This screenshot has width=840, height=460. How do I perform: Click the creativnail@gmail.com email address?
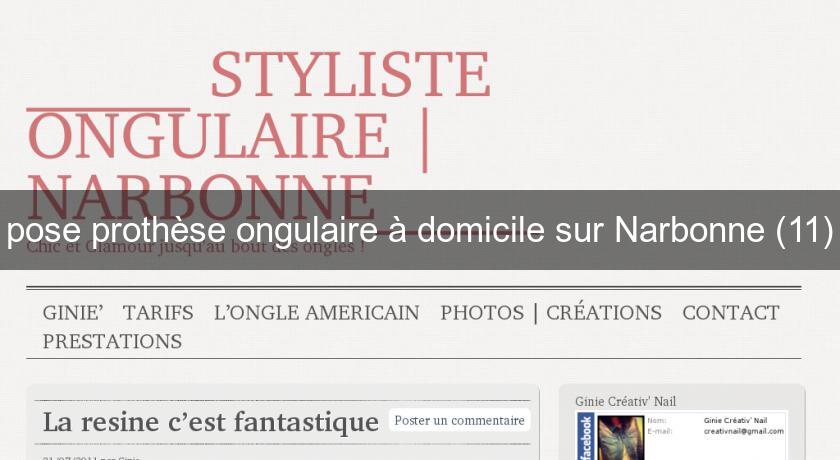(x=744, y=431)
